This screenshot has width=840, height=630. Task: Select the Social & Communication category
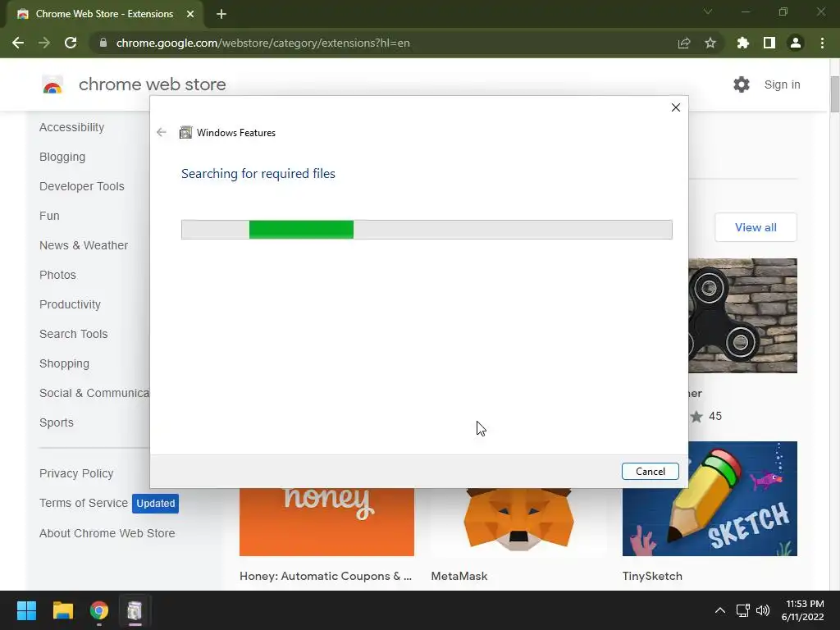94,393
